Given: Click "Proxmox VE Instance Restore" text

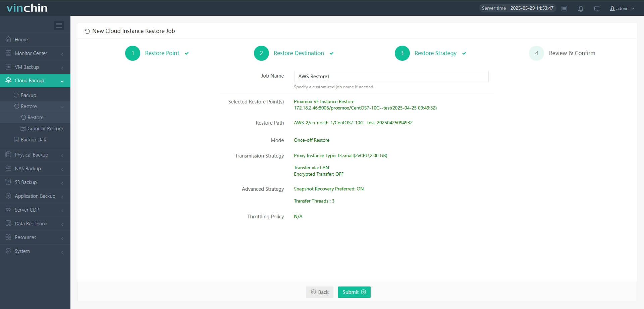Looking at the screenshot, I should click(x=324, y=101).
